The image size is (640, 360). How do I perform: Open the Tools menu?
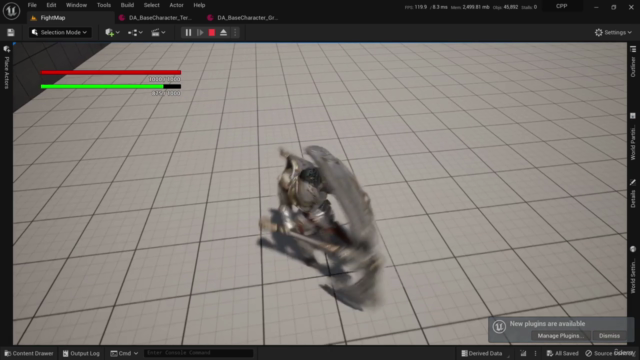click(104, 5)
